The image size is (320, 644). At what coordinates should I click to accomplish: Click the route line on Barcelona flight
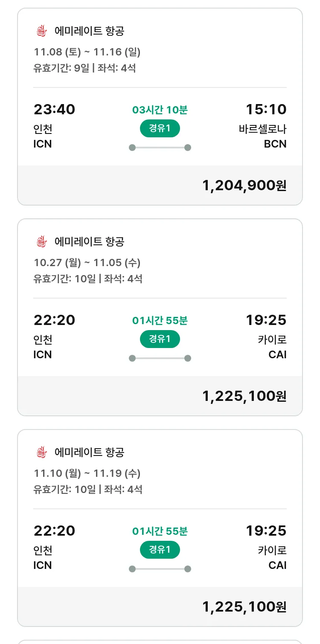[x=160, y=148]
